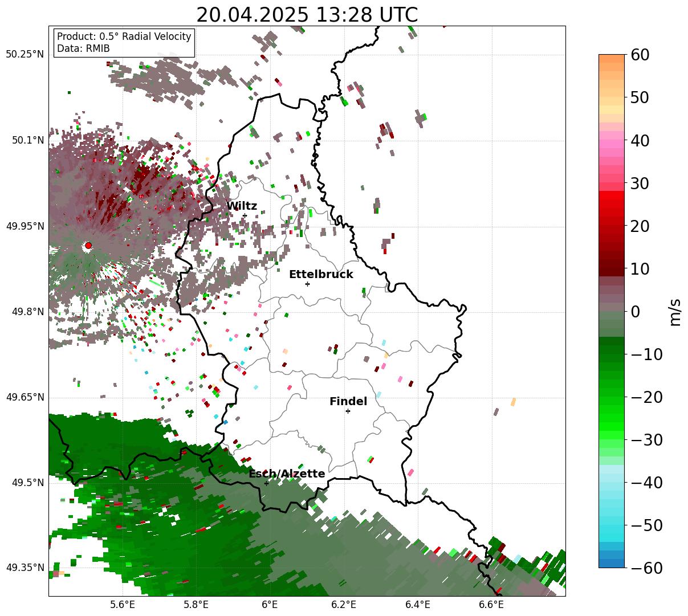Click the 6.2°E longitude label
Screen dimensions: 688x616
point(344,605)
